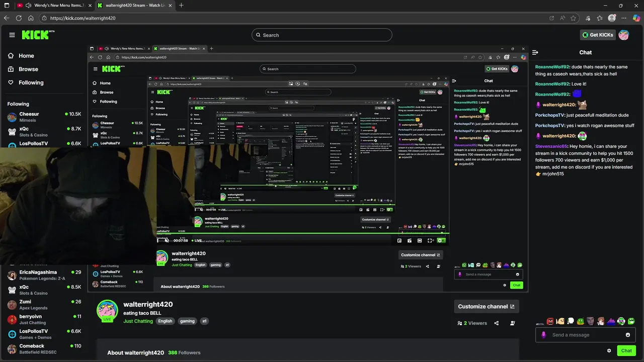
Task: Open the site in app icon
Action: pyautogui.click(x=552, y=18)
